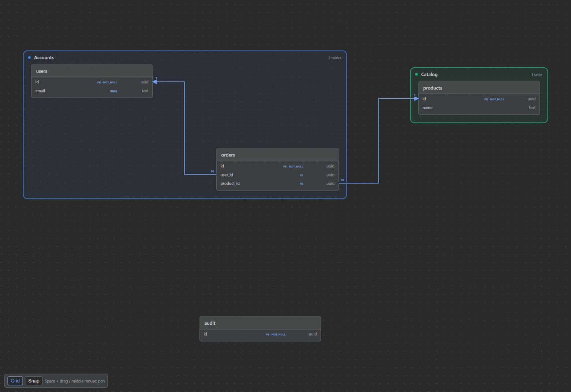Click the PK · NOT_NULL badge in users
571x392 pixels.
pos(107,82)
